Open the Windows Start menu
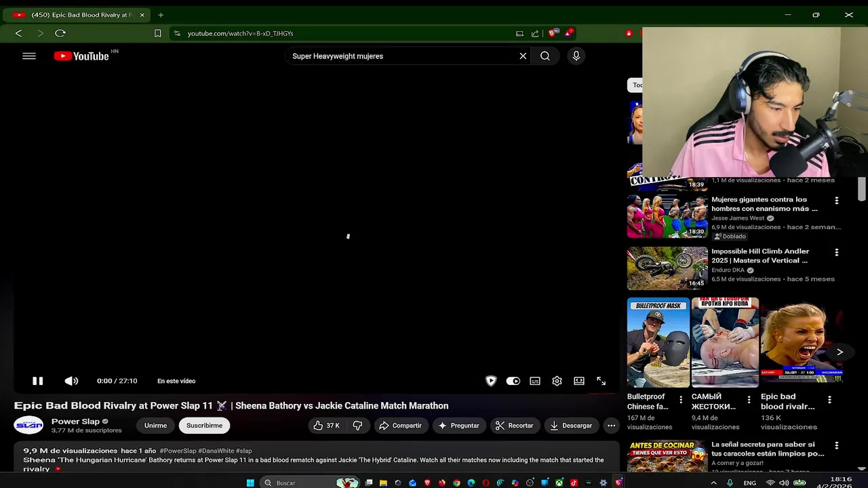 (x=250, y=483)
